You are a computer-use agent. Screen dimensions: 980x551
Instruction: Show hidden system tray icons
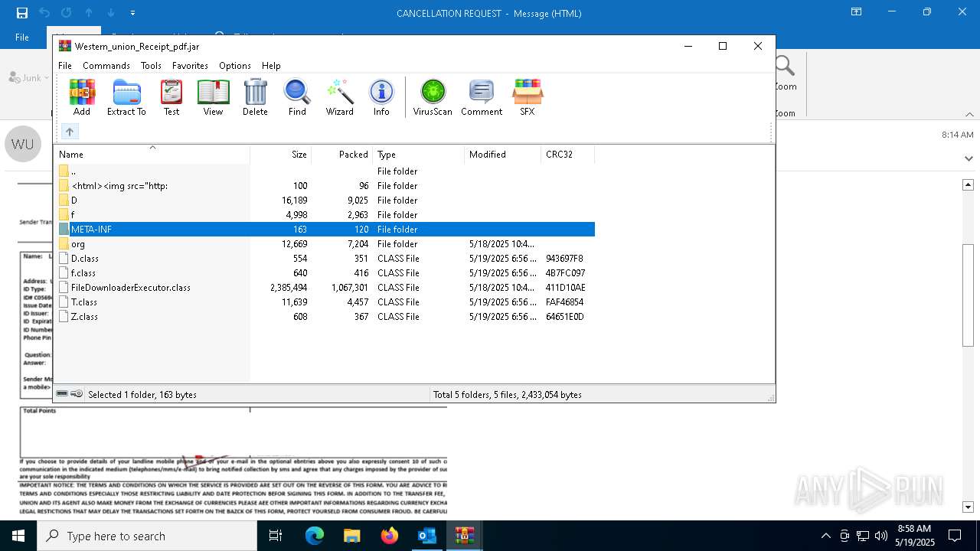click(825, 536)
